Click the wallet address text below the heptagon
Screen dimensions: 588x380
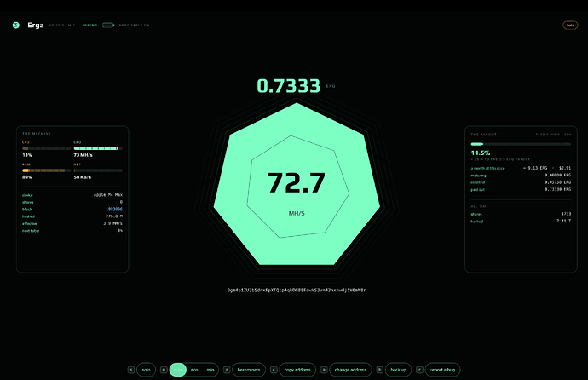coord(297,290)
